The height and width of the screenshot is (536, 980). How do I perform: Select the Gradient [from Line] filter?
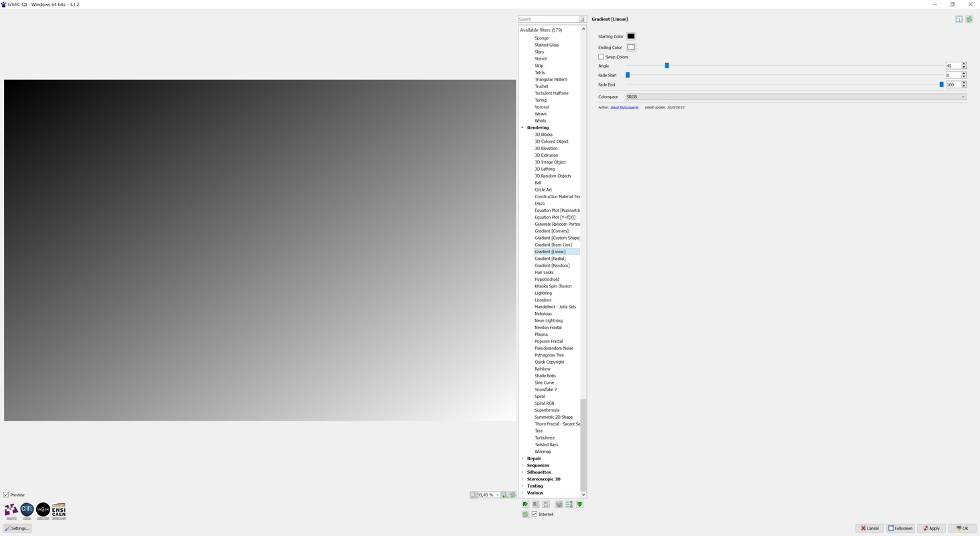click(553, 245)
